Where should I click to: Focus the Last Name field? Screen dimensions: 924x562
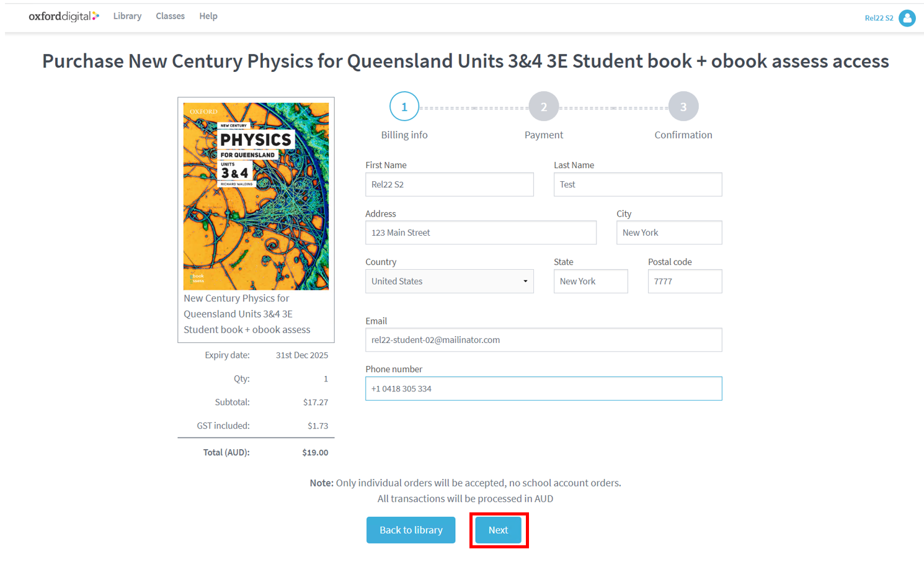pyautogui.click(x=637, y=184)
